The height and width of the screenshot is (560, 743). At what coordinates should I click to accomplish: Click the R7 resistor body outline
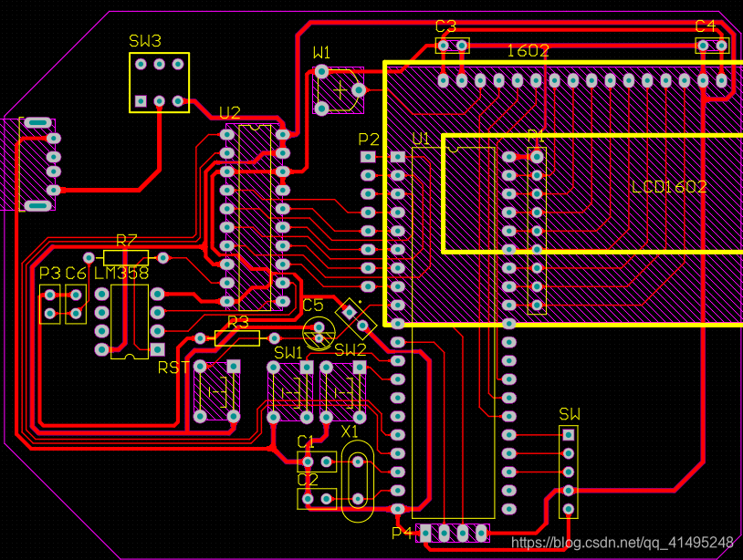tap(126, 257)
